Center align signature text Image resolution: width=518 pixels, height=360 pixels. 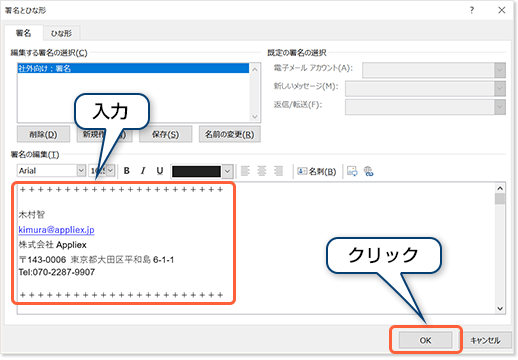pos(262,171)
